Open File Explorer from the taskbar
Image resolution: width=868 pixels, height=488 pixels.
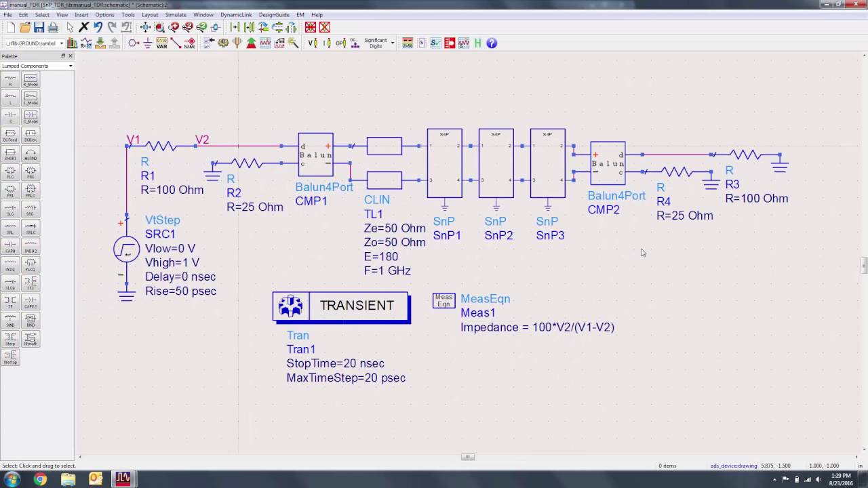pos(68,479)
